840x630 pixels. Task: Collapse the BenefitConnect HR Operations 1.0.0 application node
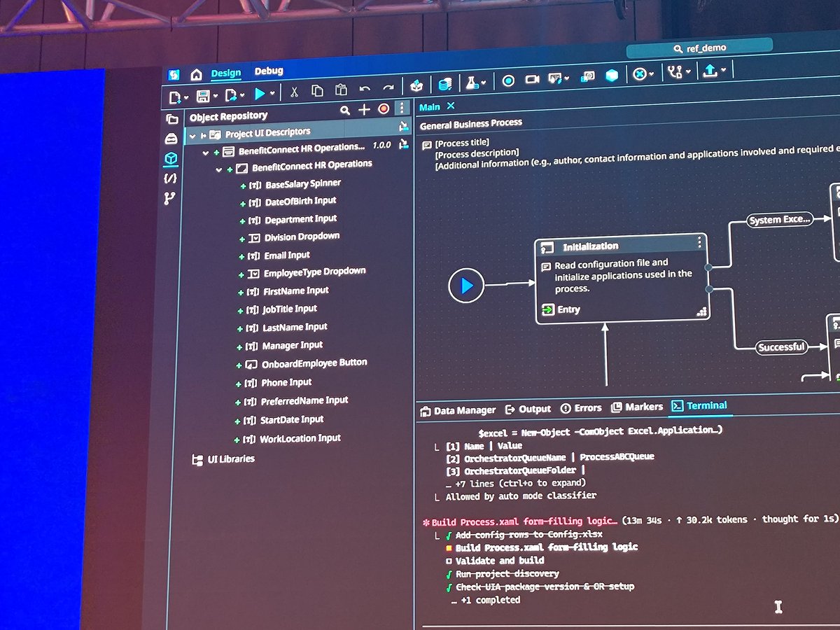tap(206, 153)
